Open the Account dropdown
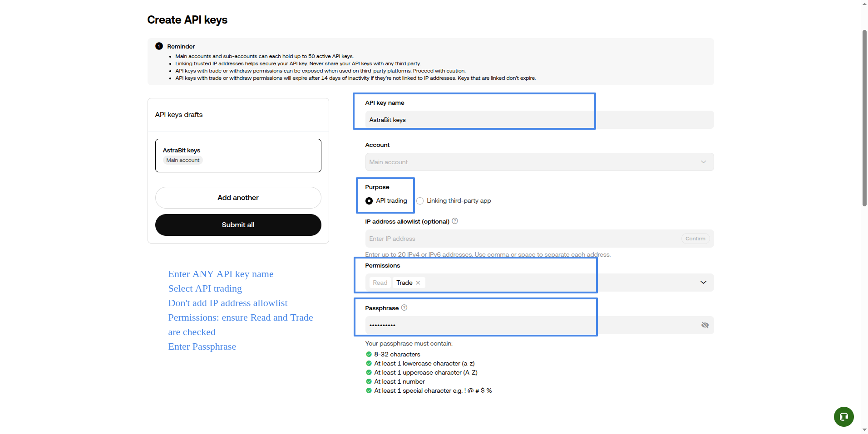868x434 pixels. pyautogui.click(x=539, y=162)
